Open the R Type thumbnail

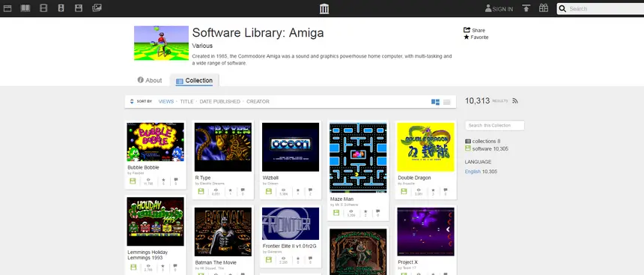tap(223, 147)
